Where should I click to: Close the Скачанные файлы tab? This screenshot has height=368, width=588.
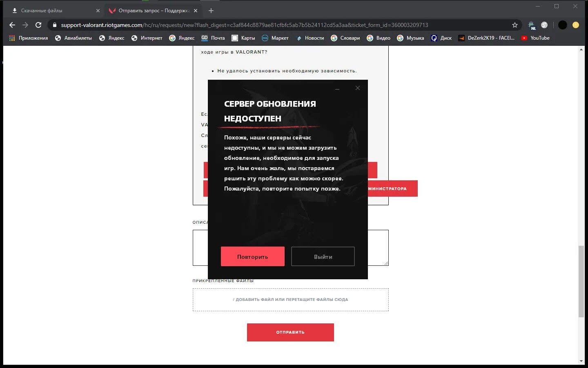[98, 11]
